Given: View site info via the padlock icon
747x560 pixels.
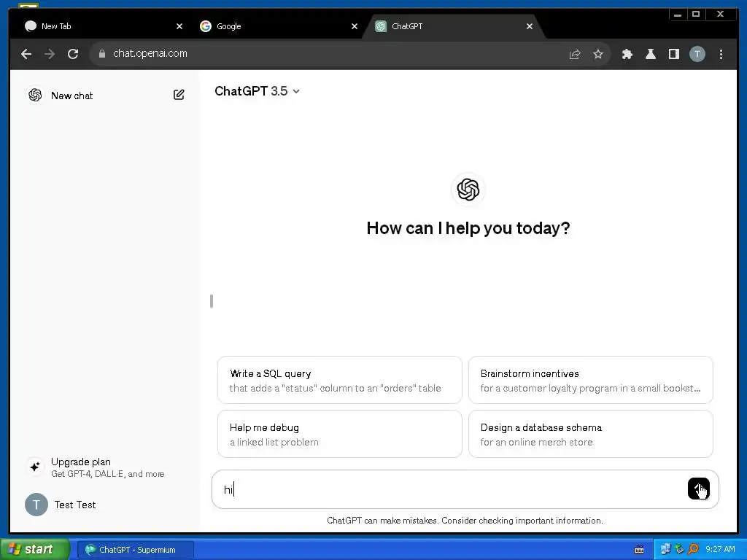Looking at the screenshot, I should pyautogui.click(x=102, y=54).
